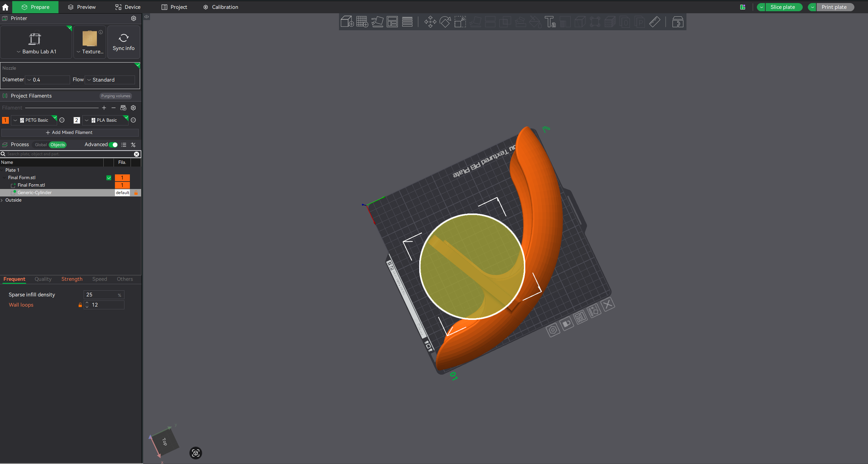
Task: Click the remove plate X icon on bed
Action: click(608, 304)
